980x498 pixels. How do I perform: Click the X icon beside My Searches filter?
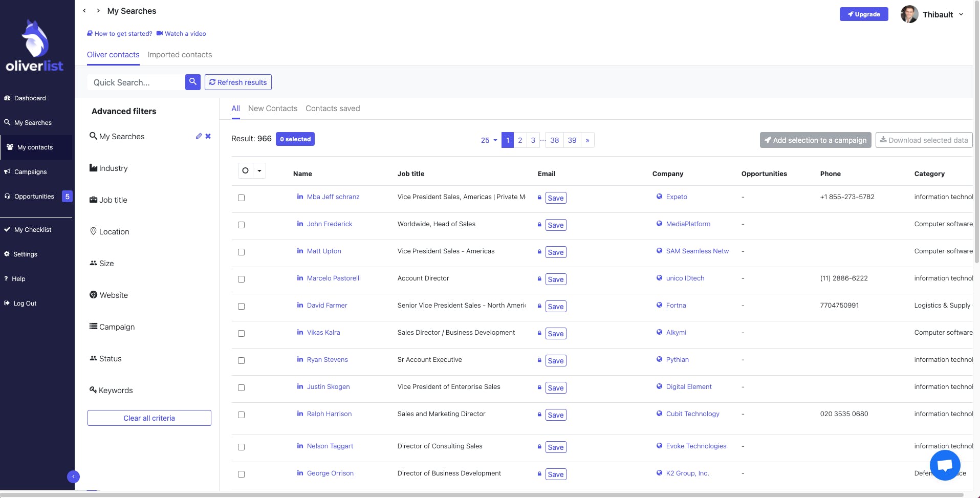tap(208, 136)
